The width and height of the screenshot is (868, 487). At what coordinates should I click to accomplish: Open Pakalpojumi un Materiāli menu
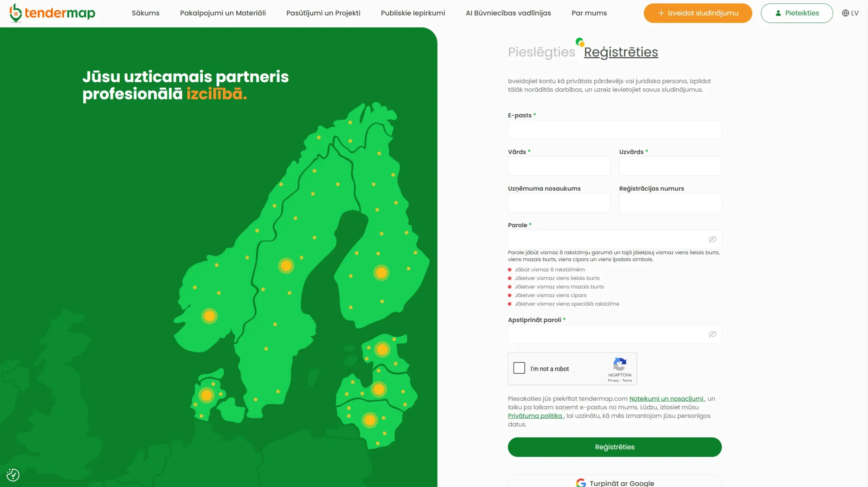pos(223,13)
